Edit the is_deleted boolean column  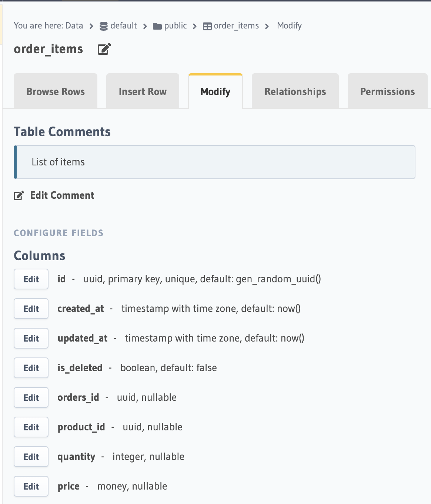(x=31, y=368)
